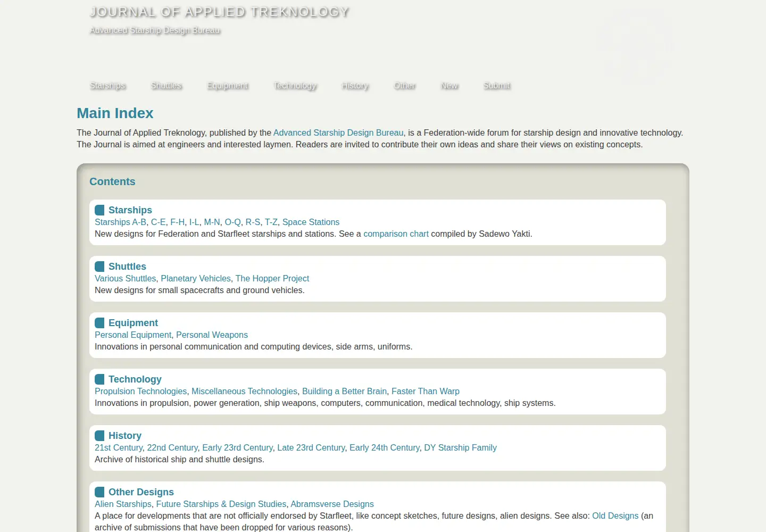Open the Technology item in the top navigation bar

tap(295, 86)
